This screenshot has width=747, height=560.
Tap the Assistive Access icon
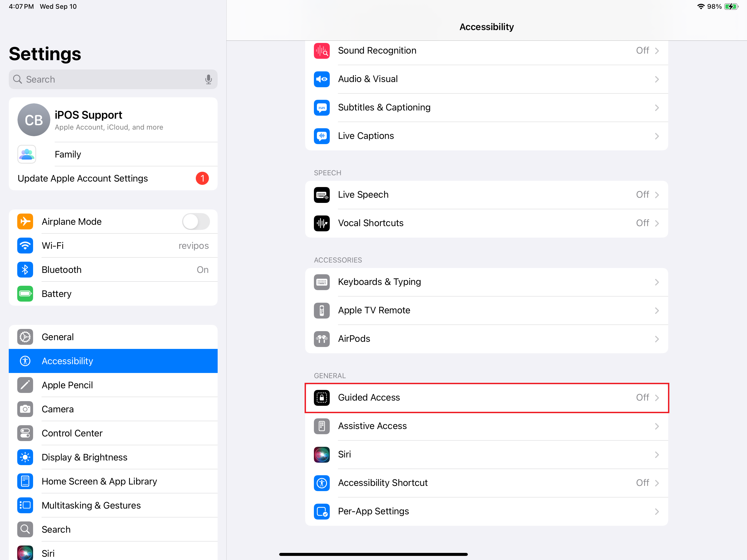click(322, 426)
